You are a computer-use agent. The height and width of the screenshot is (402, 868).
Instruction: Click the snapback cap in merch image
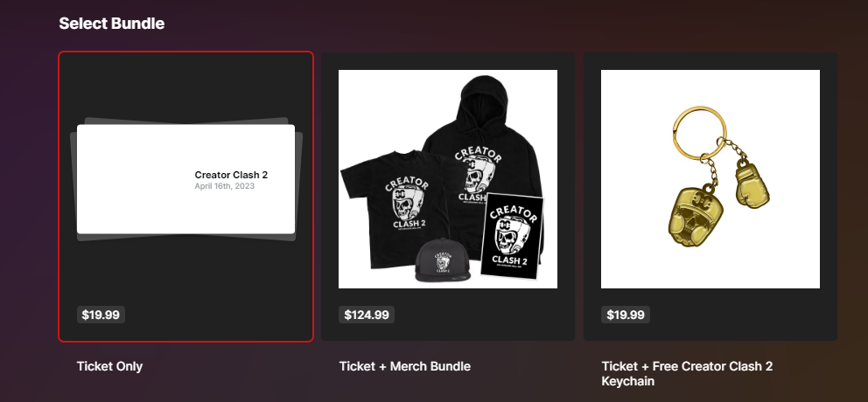(x=443, y=261)
